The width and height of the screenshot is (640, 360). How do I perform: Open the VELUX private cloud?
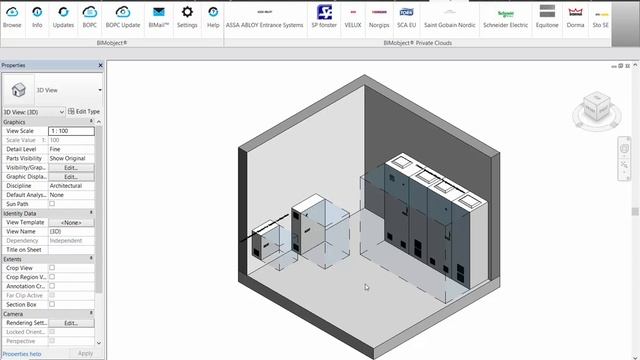coord(353,17)
